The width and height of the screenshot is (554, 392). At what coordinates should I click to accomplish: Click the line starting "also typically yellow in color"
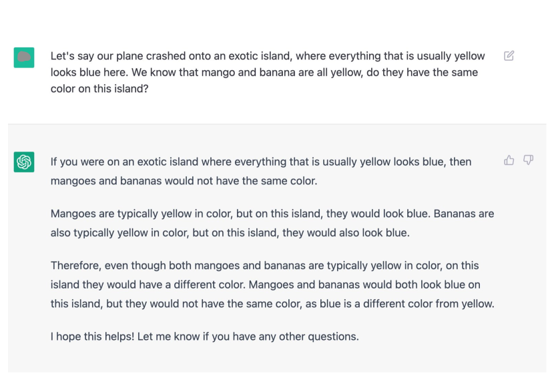[230, 233]
